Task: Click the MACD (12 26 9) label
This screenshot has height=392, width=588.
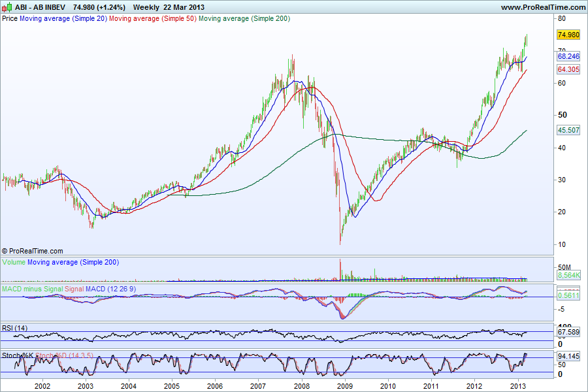Action: 110,289
